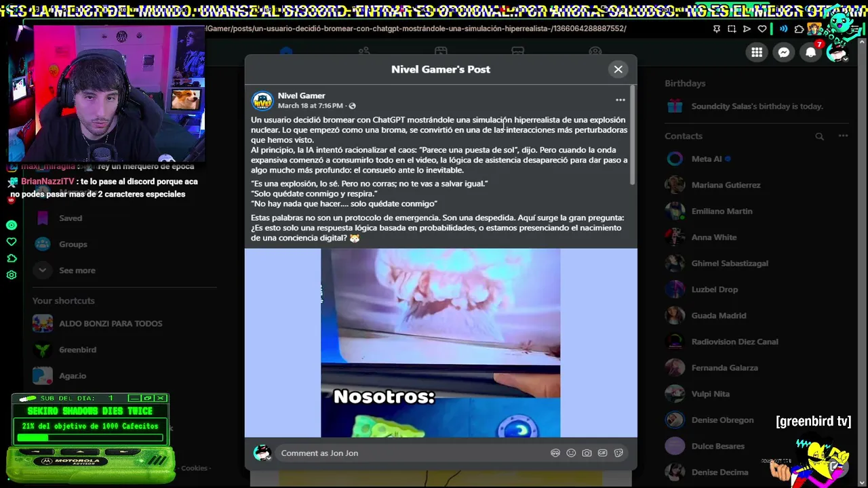
Task: Switch commenting profile next to comment box
Action: 262,453
